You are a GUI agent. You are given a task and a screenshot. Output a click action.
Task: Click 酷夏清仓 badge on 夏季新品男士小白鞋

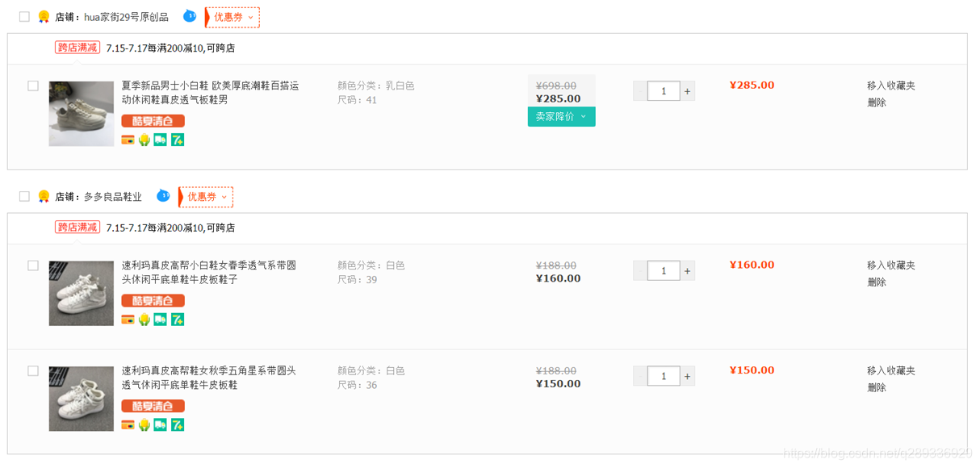coord(153,121)
